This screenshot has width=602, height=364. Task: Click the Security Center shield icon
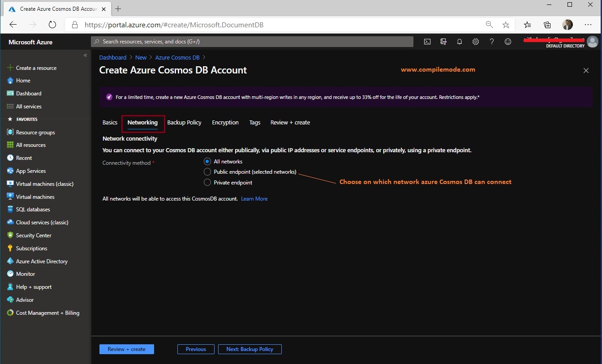[x=10, y=236]
